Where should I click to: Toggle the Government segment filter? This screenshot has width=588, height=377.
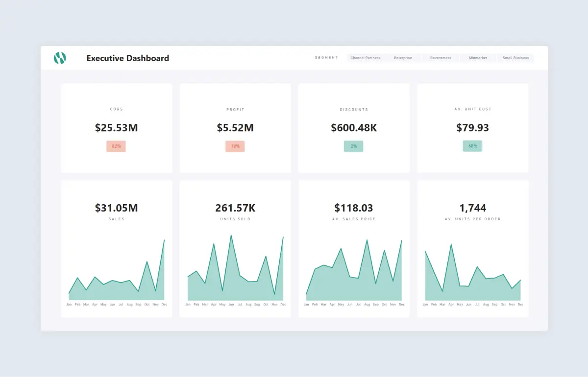pos(441,58)
